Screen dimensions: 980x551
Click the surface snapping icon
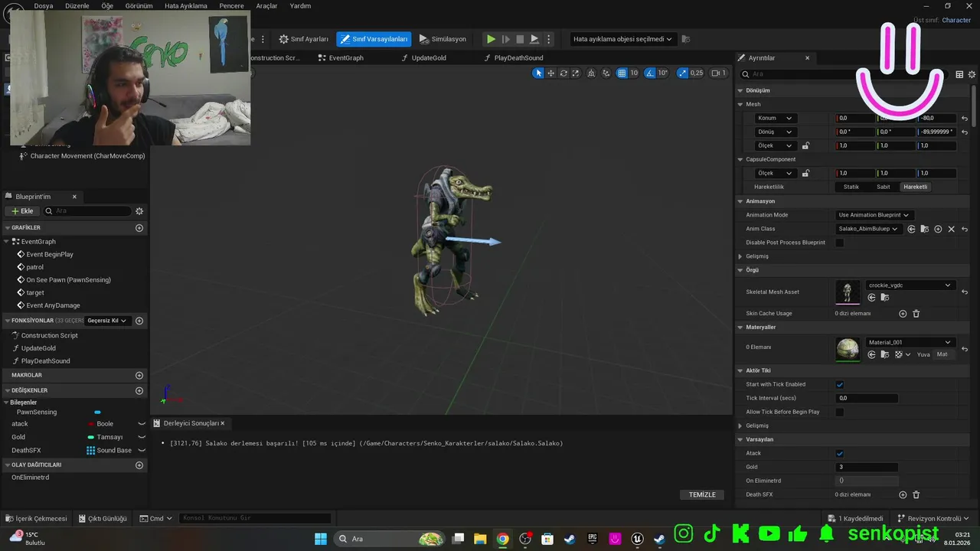606,73
